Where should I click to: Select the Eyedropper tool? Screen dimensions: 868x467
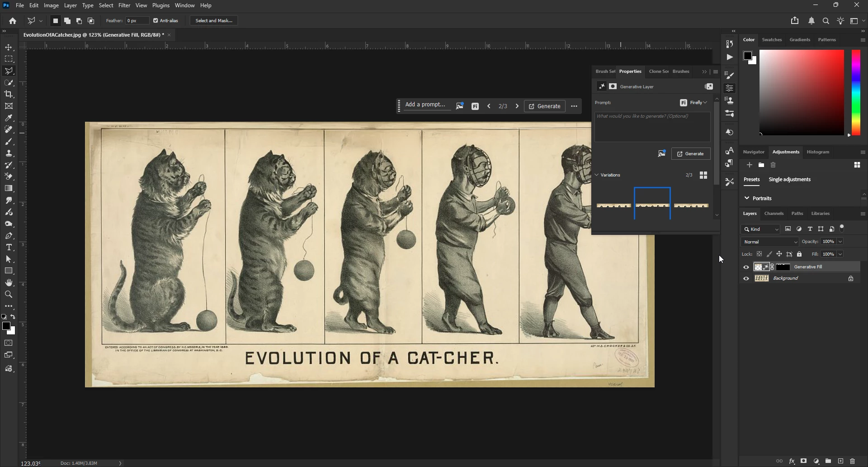point(9,118)
